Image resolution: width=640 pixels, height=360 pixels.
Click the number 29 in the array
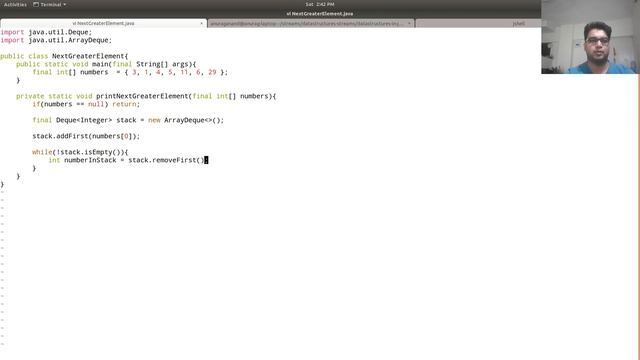[212, 72]
